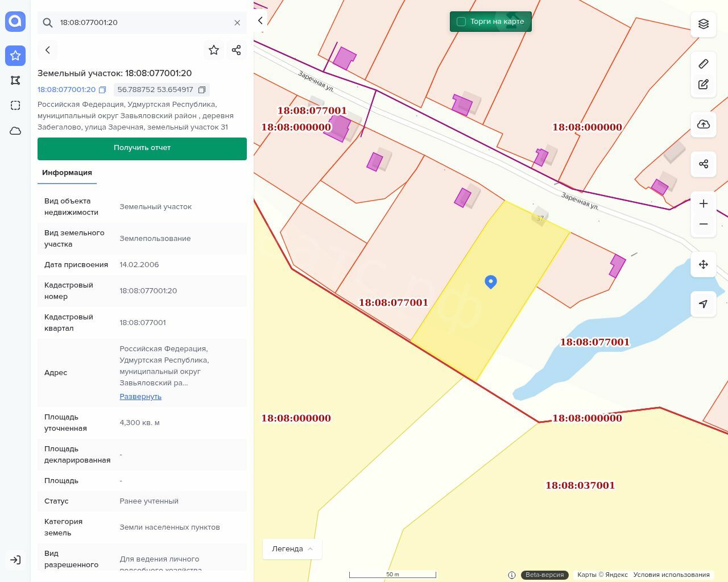Image resolution: width=728 pixels, height=582 pixels.
Task: Collapse the left information sidebar
Action: 260,20
